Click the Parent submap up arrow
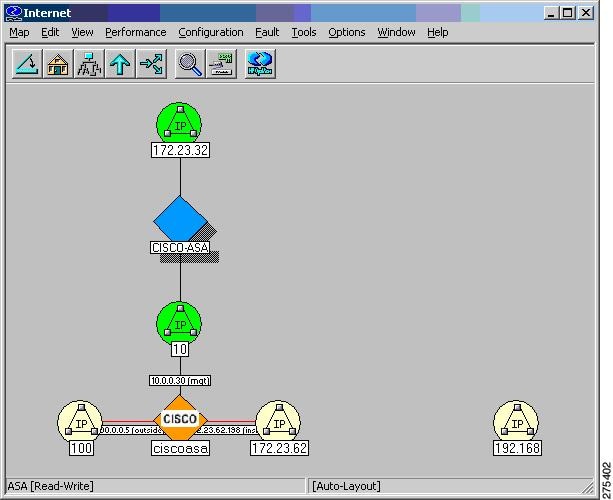This screenshot has width=613, height=500. click(120, 64)
